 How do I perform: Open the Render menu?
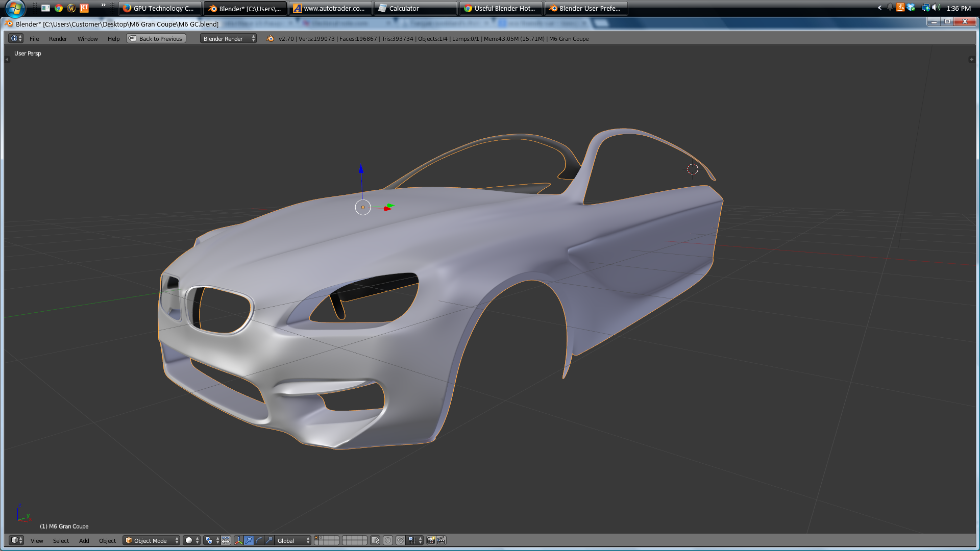tap(58, 39)
